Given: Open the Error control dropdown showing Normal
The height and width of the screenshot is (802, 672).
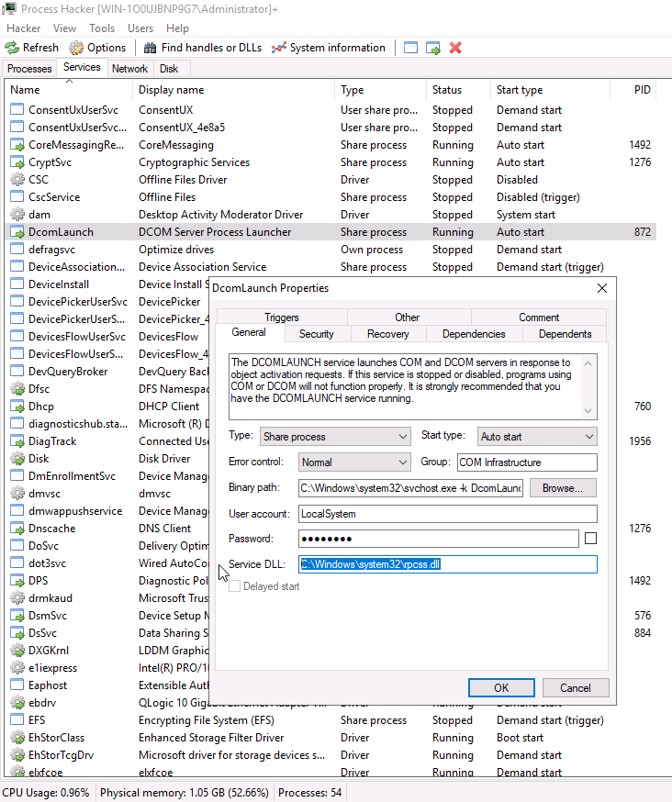Looking at the screenshot, I should tap(354, 462).
